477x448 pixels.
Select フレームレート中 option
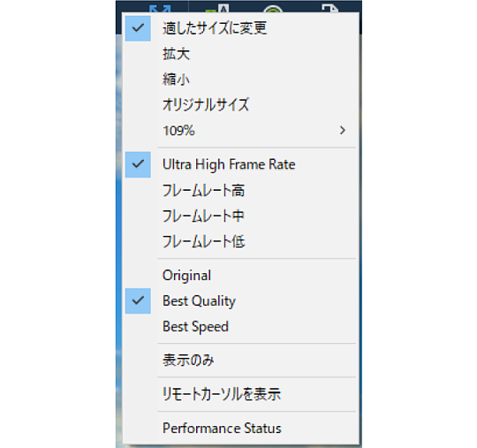pos(240,216)
